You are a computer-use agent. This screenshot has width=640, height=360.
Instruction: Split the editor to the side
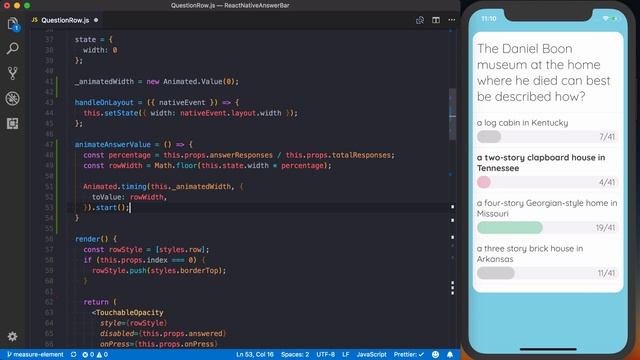(436, 20)
